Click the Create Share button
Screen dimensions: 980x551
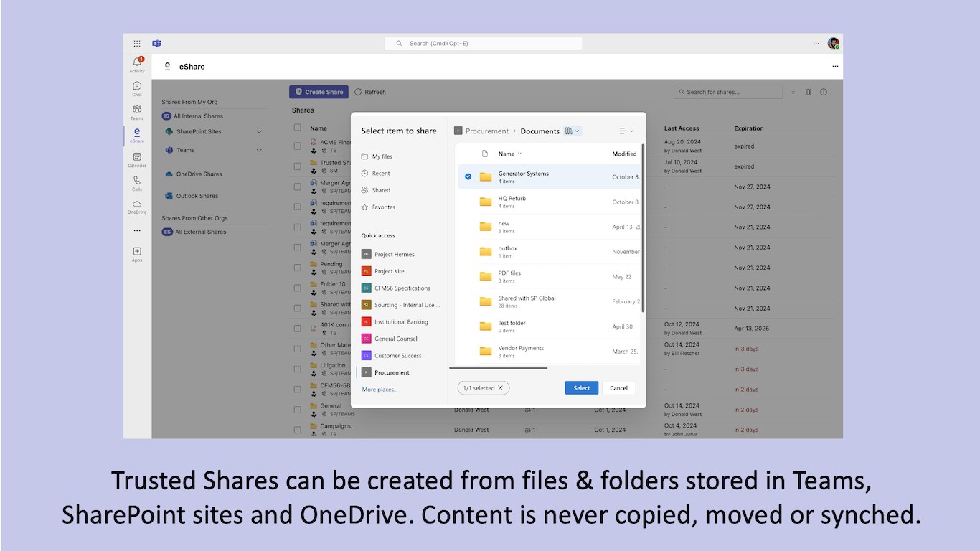coord(319,92)
